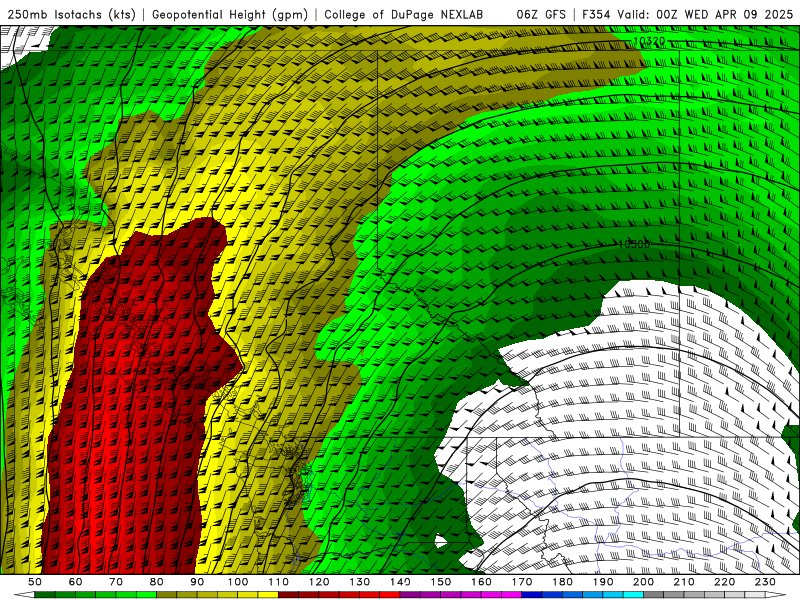Click the 150 knot legend label

(441, 582)
